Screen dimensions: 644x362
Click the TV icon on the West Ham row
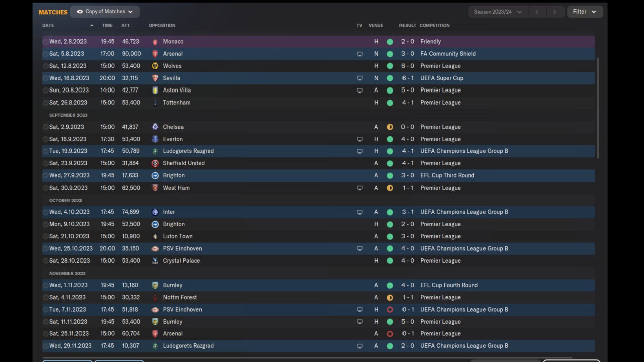point(359,188)
